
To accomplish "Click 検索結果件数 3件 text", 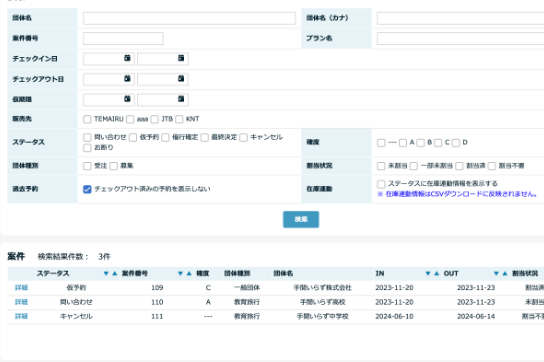I will point(74,256).
